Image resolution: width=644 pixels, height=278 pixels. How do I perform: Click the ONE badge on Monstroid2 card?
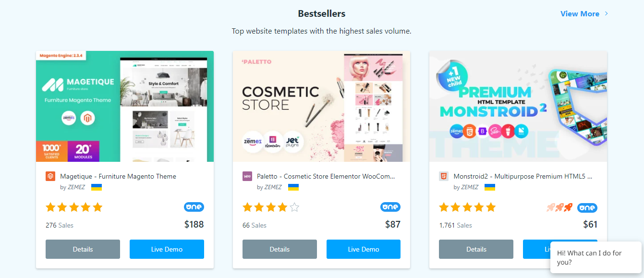[587, 208]
